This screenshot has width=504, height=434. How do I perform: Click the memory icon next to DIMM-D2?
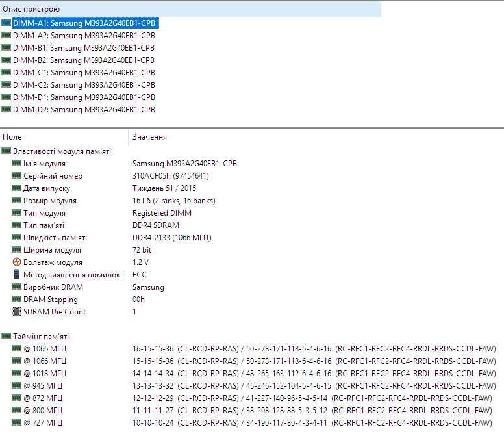pyautogui.click(x=6, y=109)
